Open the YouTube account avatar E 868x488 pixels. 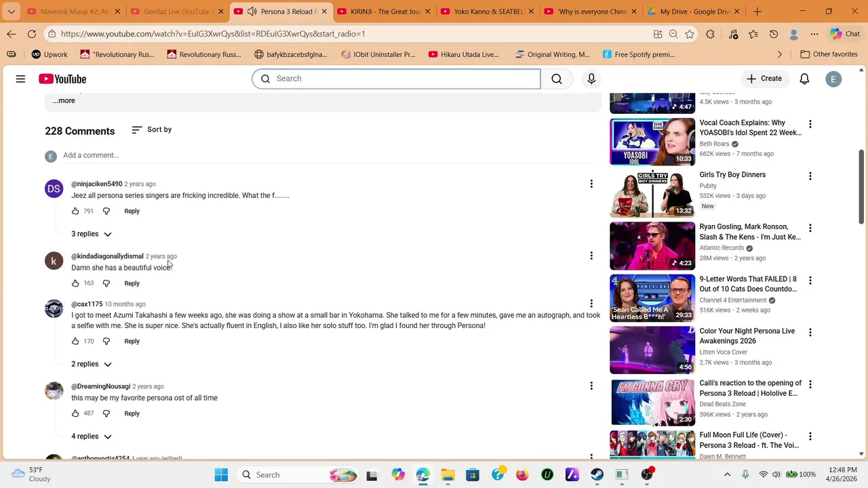click(833, 79)
